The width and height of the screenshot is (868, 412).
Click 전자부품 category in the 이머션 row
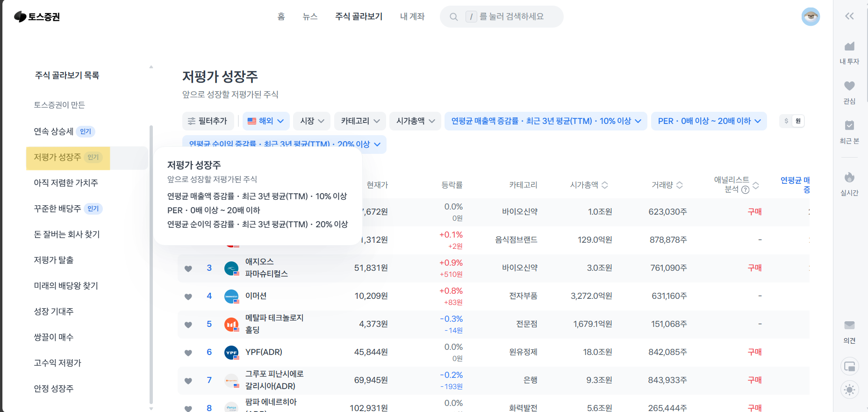pyautogui.click(x=523, y=296)
